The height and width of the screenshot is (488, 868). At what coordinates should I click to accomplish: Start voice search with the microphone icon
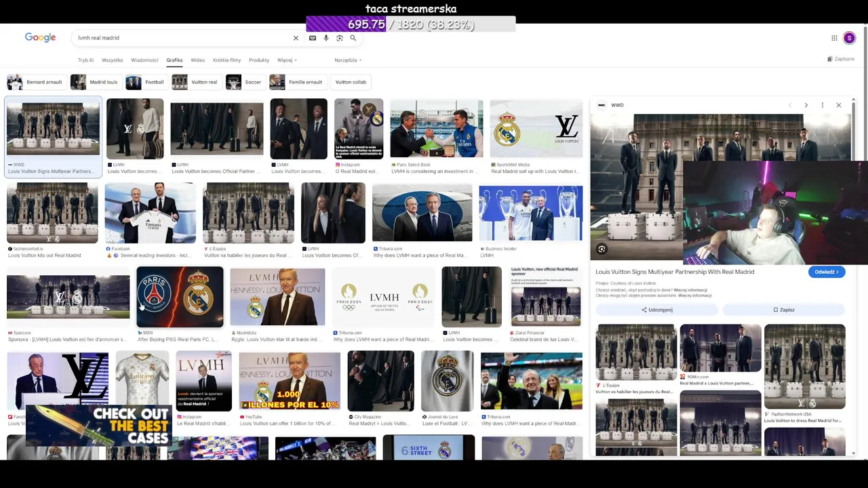click(326, 38)
